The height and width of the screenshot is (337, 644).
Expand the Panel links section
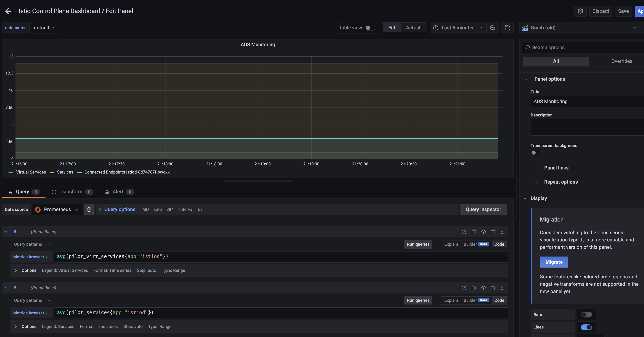click(556, 168)
